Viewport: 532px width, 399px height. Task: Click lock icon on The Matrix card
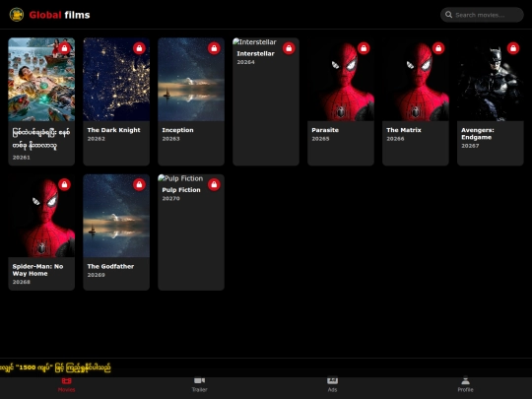click(438, 48)
